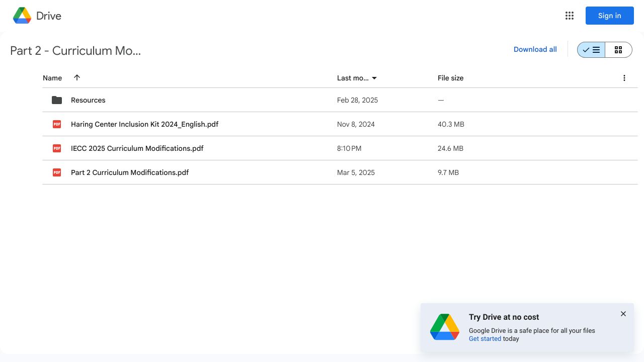Open the column options three-dot menu
The width and height of the screenshot is (644, 362).
click(x=624, y=78)
